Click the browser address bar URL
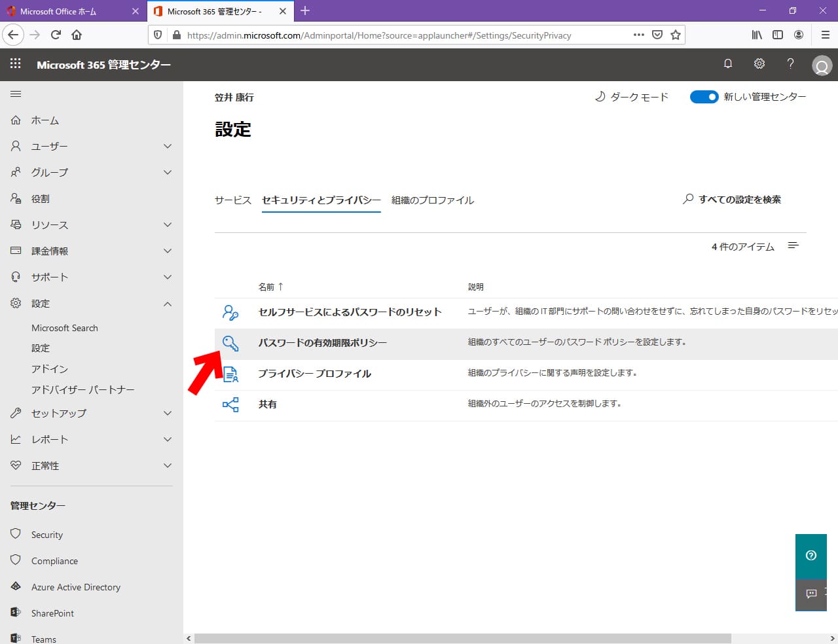 [379, 35]
